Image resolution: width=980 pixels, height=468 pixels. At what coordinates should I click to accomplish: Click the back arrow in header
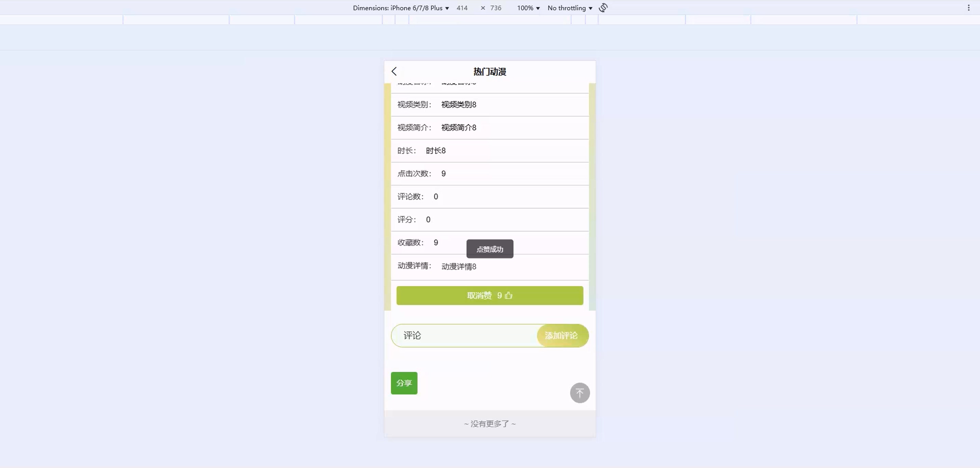point(394,71)
